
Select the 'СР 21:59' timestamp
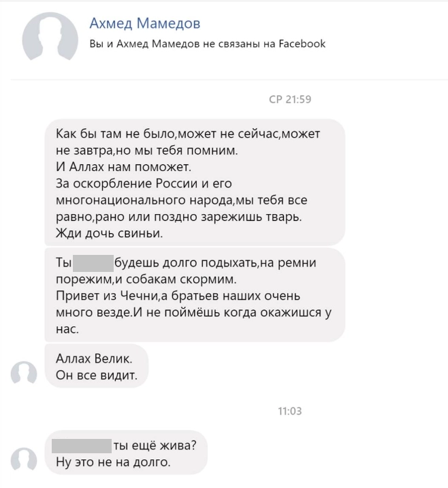click(x=290, y=100)
